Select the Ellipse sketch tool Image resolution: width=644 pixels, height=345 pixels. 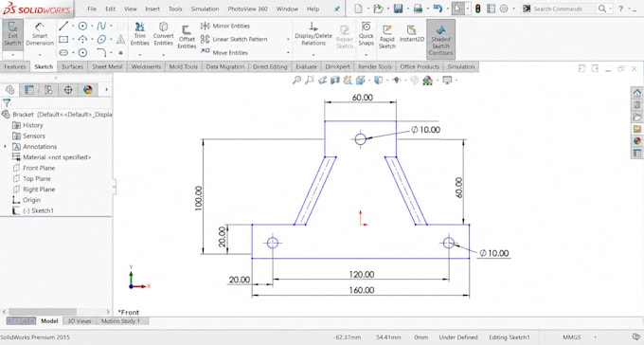[101, 40]
